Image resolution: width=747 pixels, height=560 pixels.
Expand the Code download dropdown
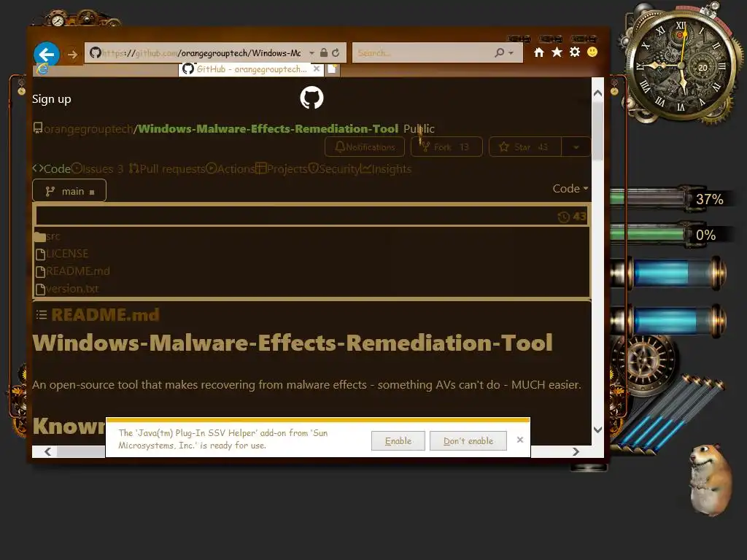click(x=570, y=189)
